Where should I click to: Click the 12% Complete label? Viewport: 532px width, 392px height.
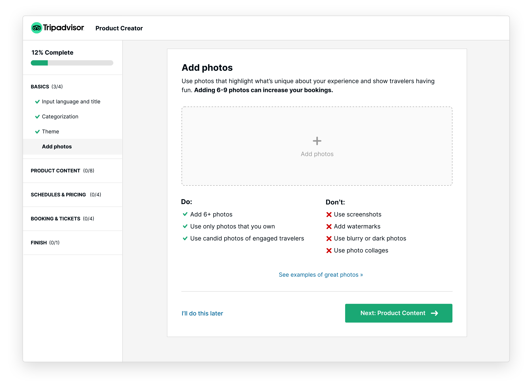click(53, 53)
